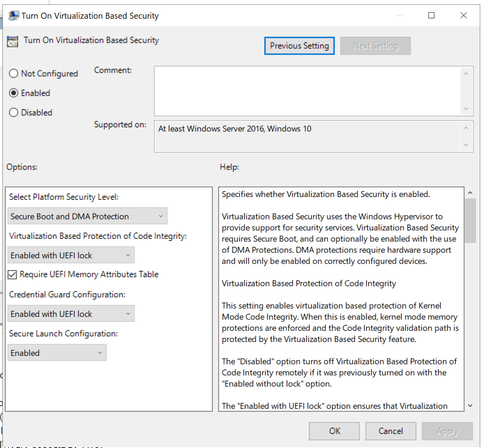
Task: Click inside the Comment text box
Action: click(307, 91)
